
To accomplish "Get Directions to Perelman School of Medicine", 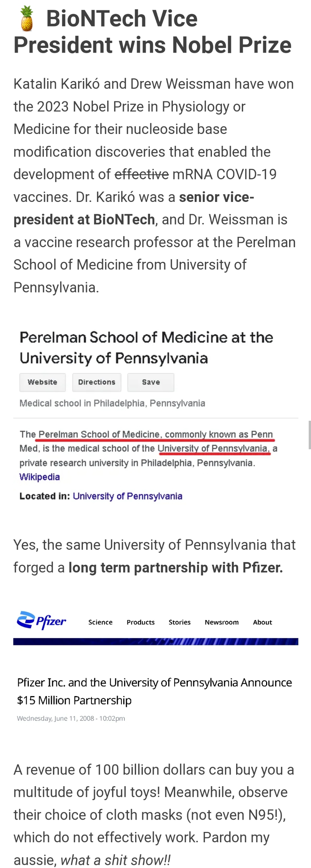I will click(x=97, y=382).
